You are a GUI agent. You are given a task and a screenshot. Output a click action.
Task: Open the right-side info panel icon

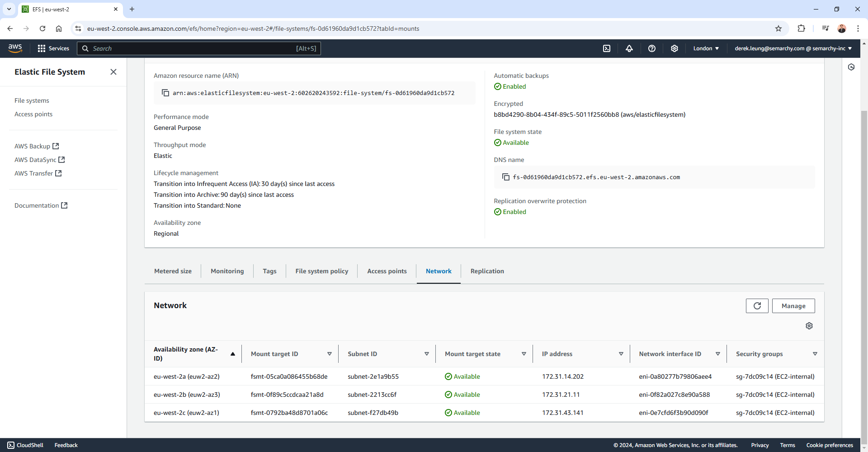(851, 67)
